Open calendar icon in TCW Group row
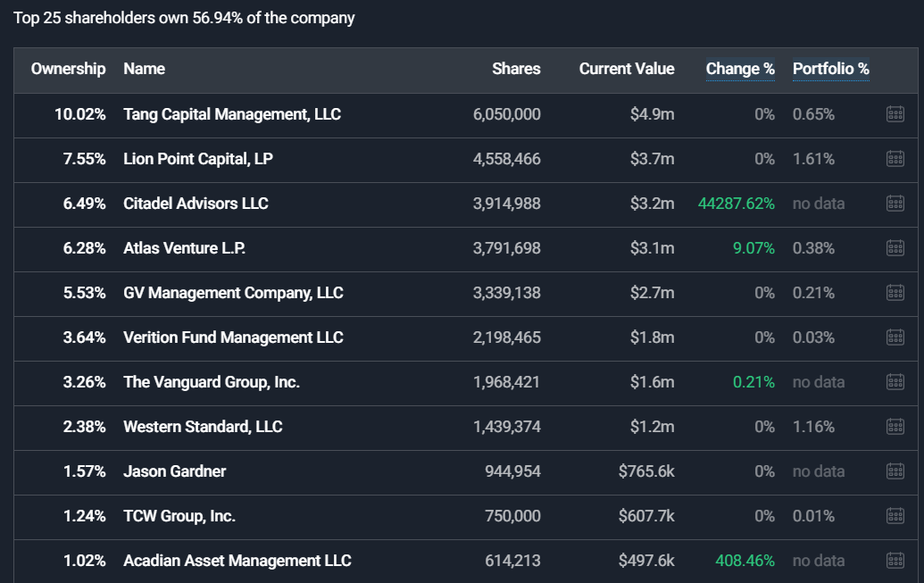This screenshot has width=924, height=583. pos(895,516)
